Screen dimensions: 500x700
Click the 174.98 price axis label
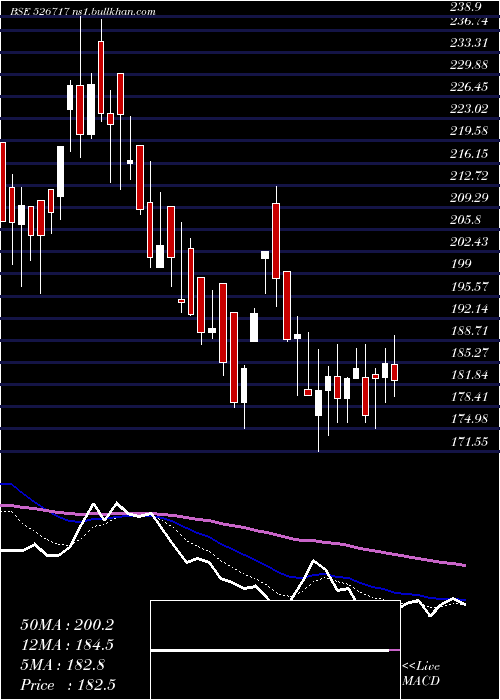[468, 419]
